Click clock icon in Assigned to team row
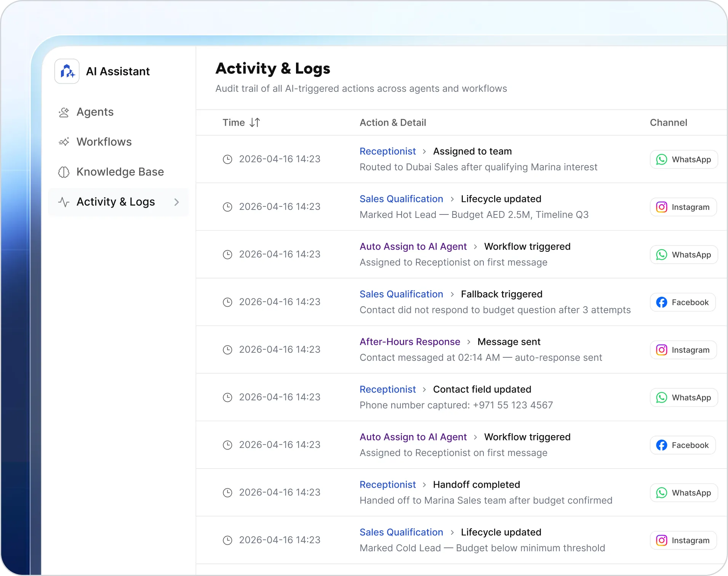 [x=227, y=159]
